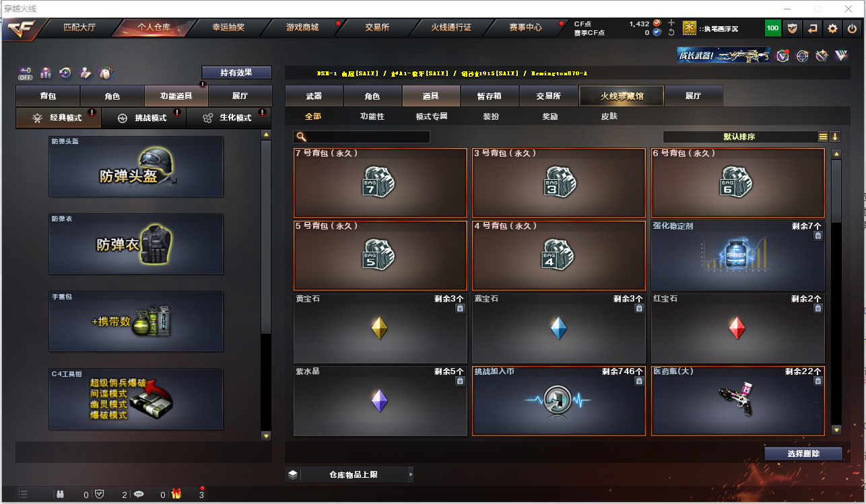The image size is (866, 504).
Task: Click the item search input field
Action: point(362,137)
